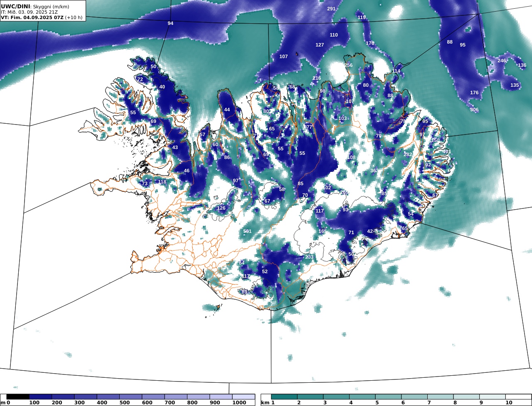This screenshot has height=406, width=532.
Task: Click the 282 value in the east
Action: 408,154
